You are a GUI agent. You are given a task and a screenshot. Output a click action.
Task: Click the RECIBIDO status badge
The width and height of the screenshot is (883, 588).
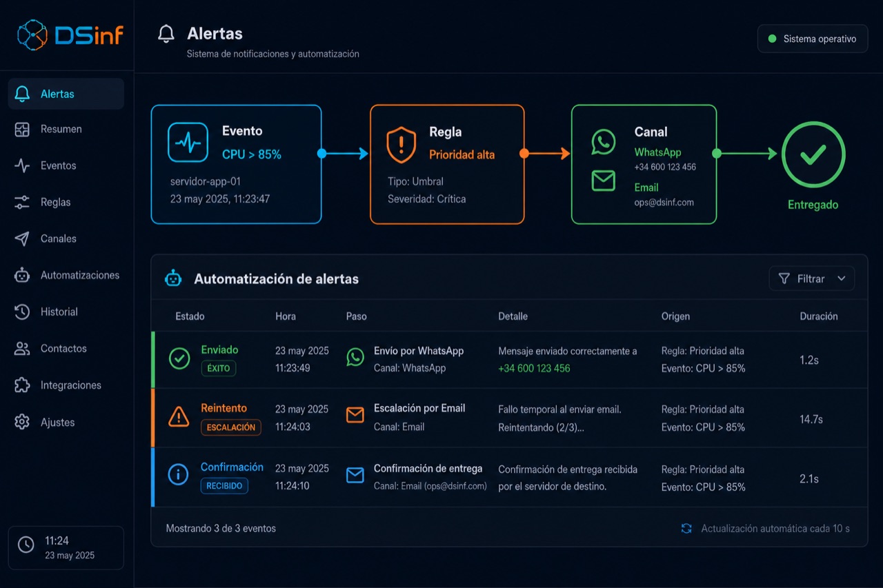pos(224,486)
